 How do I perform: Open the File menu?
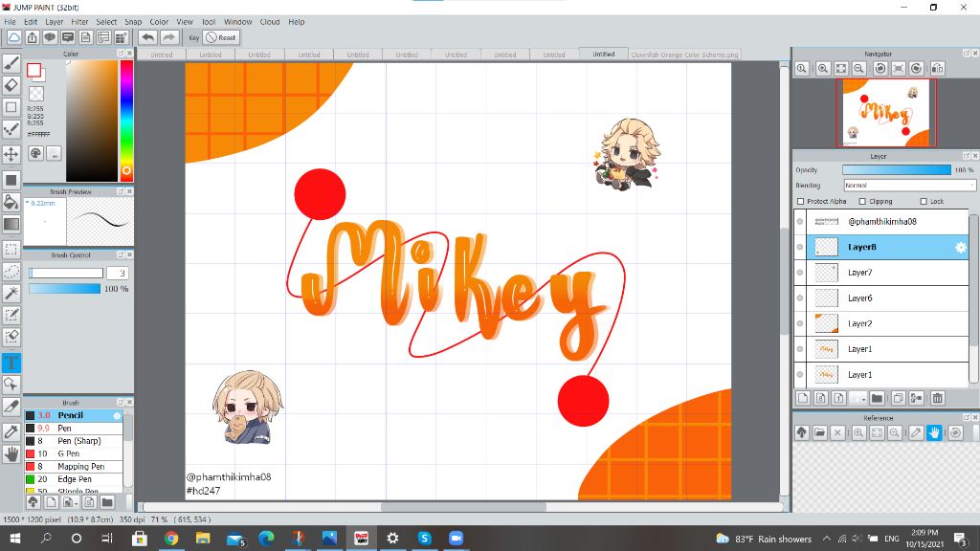(10, 22)
